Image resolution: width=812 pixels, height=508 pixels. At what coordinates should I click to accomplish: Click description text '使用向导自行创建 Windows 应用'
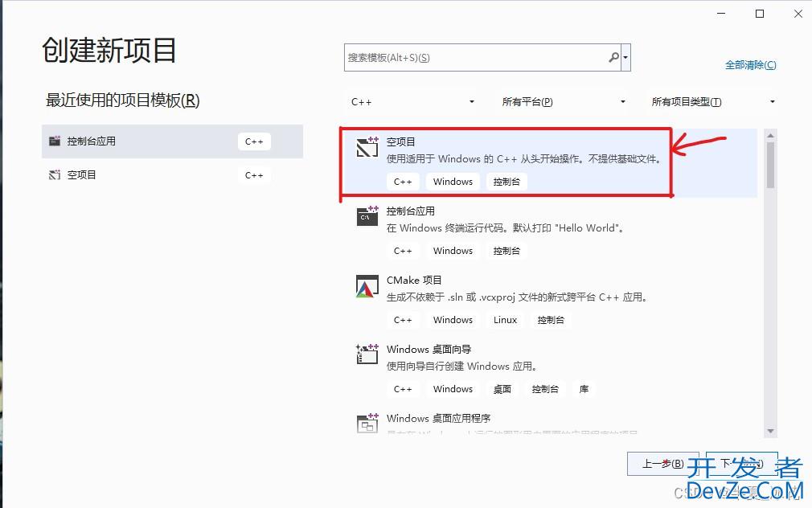tap(461, 366)
